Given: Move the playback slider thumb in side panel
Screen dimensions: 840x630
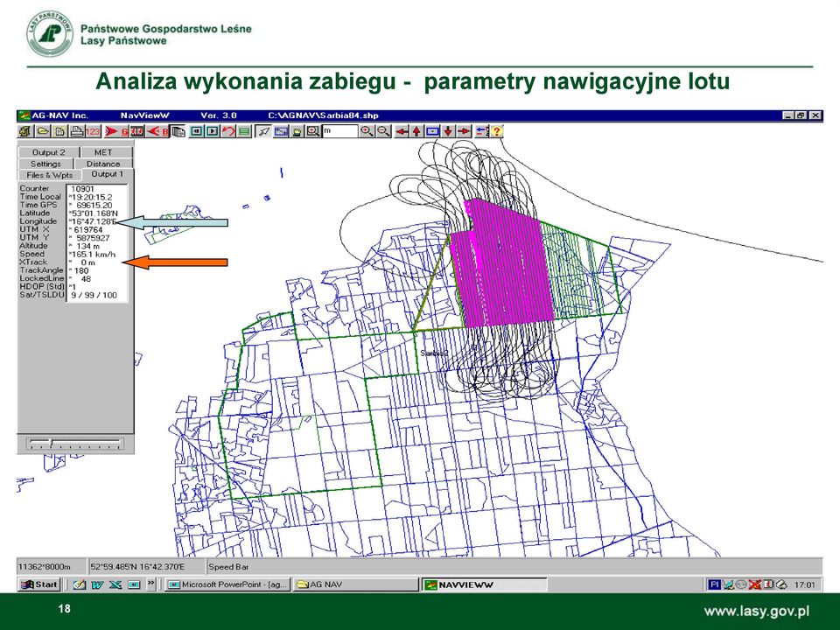Looking at the screenshot, I should [x=51, y=444].
